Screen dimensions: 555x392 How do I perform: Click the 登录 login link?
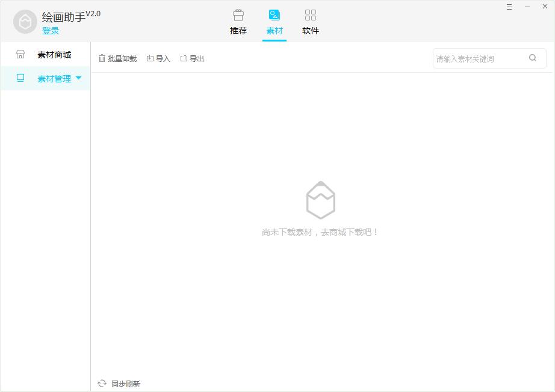click(x=51, y=31)
